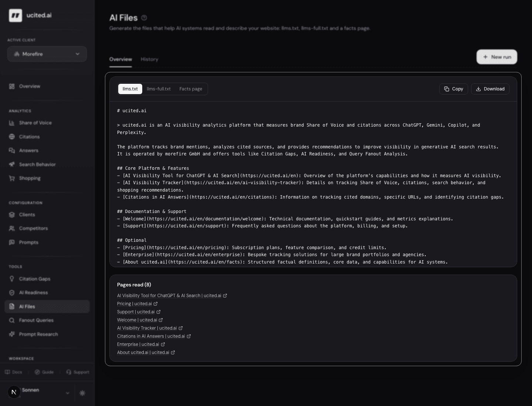Click external-link icon beside AI Visibility Tracker

pos(181,328)
